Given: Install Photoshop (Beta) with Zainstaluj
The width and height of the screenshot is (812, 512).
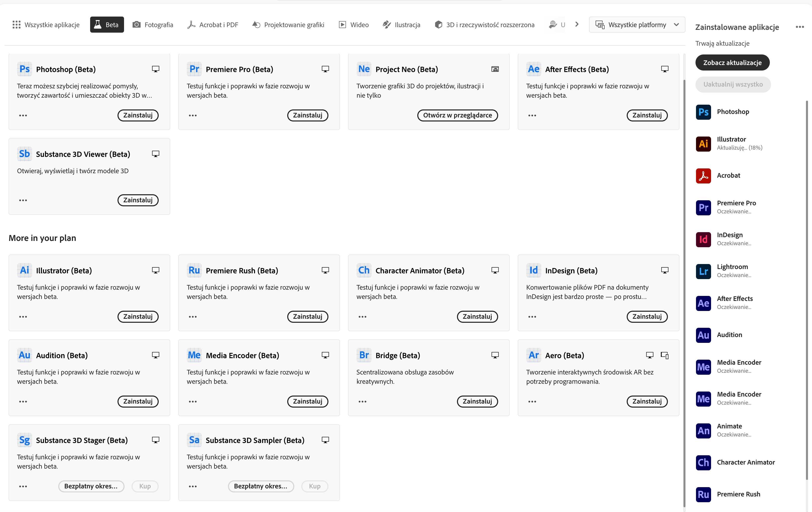Looking at the screenshot, I should click(138, 115).
